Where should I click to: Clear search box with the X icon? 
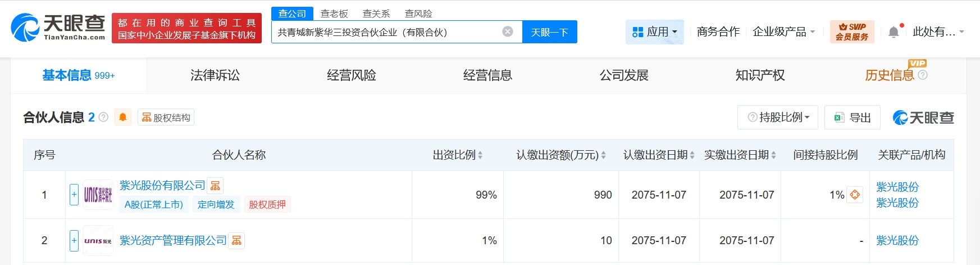[x=508, y=32]
